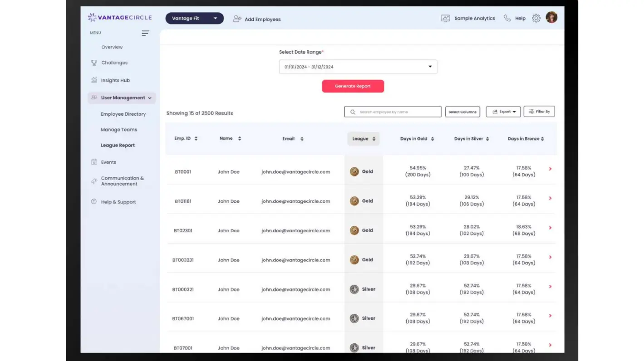
Task: Open the Vantage Fit product dropdown
Action: point(194,19)
